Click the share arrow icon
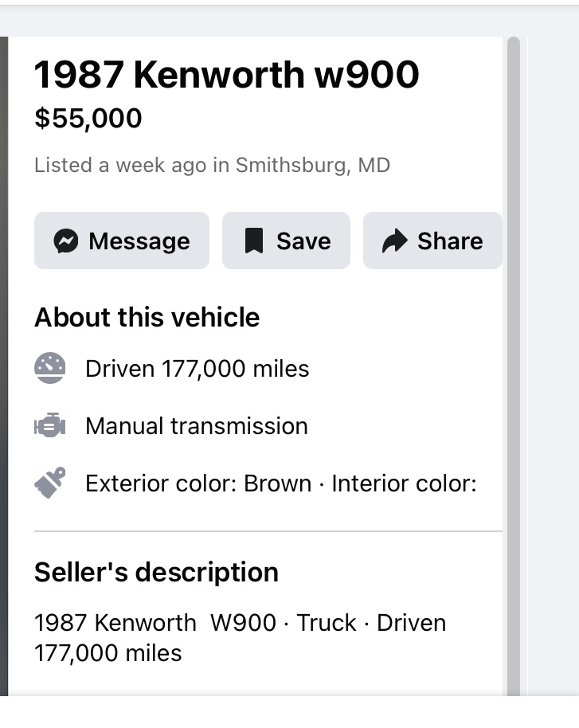 point(394,241)
